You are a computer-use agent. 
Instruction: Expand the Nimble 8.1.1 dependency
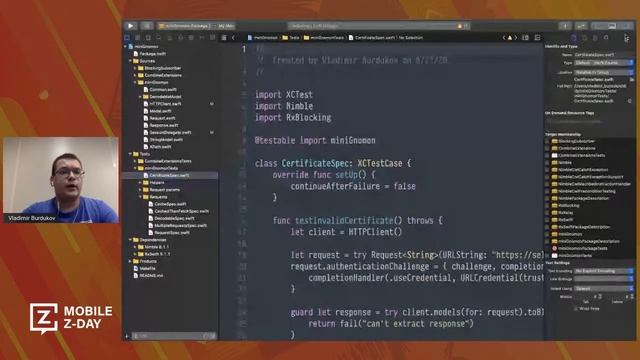pyautogui.click(x=136, y=247)
